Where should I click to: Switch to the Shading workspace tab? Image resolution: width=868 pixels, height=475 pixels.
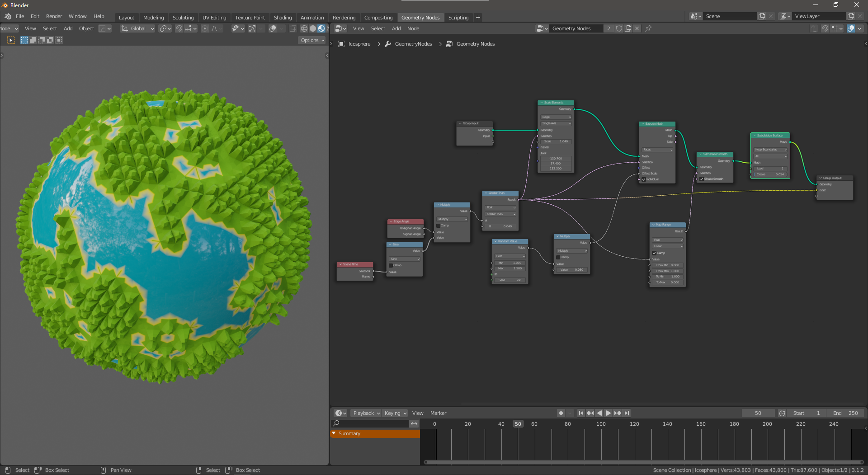coord(283,18)
